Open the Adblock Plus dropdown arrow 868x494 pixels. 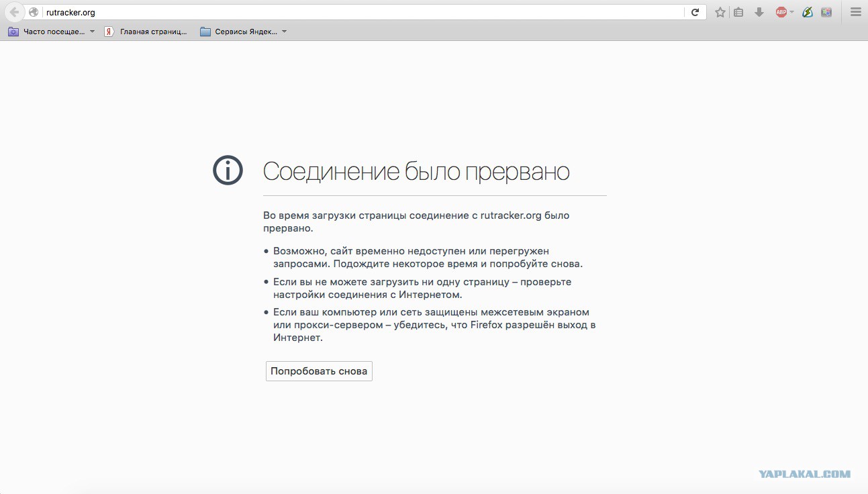point(791,12)
